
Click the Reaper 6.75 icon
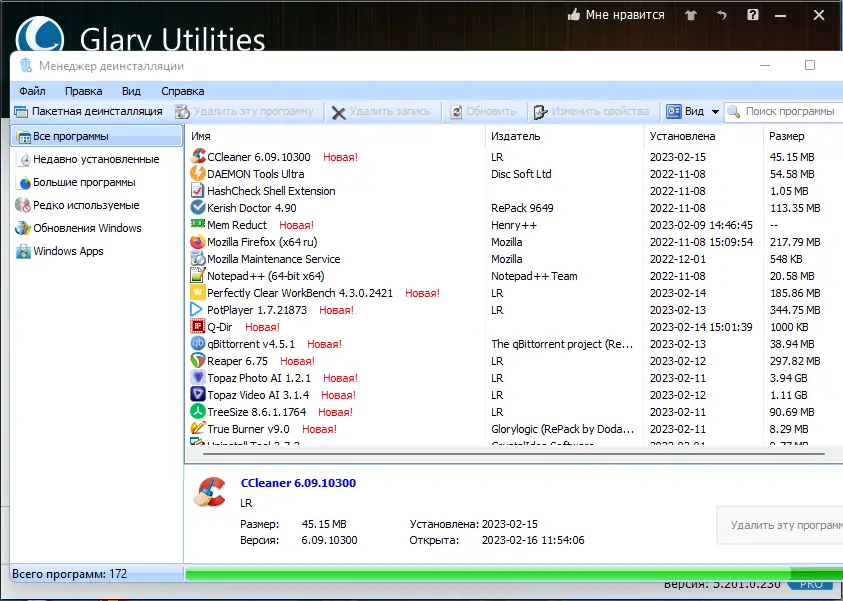coord(198,360)
